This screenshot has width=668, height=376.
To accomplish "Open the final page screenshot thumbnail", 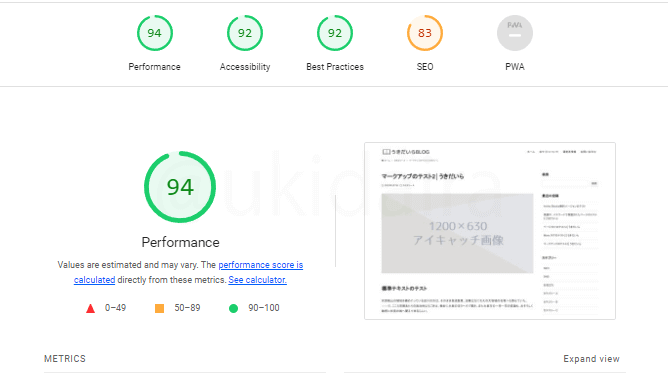I will (x=490, y=231).
